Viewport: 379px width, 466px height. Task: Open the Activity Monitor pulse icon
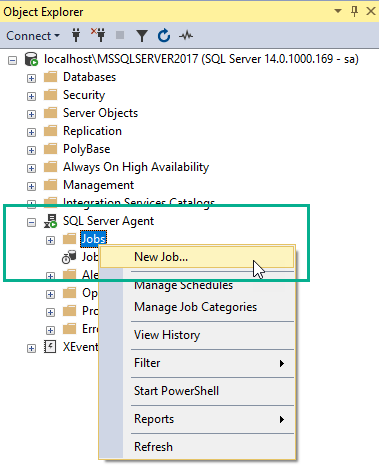(186, 35)
